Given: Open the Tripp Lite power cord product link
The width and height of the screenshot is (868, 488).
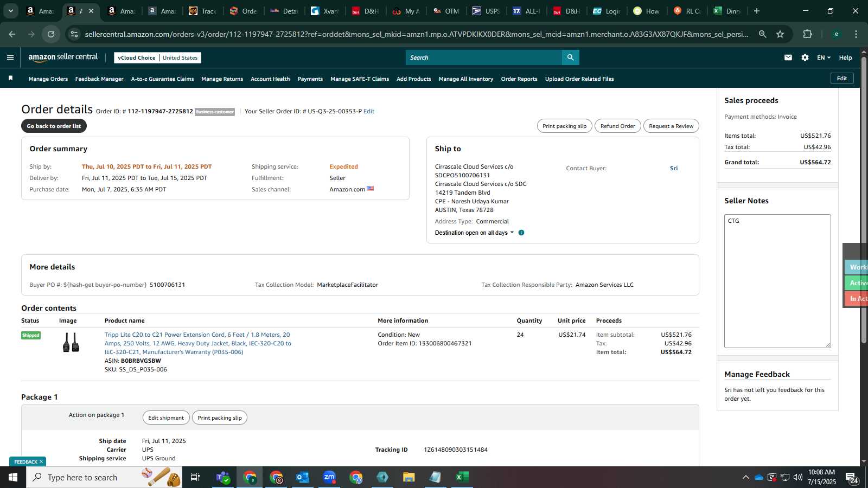Looking at the screenshot, I should (198, 343).
